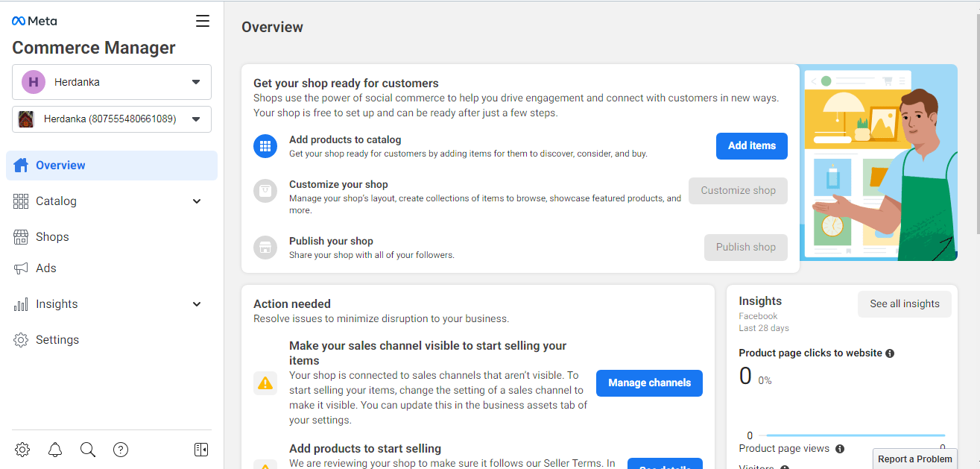Image resolution: width=980 pixels, height=469 pixels.
Task: Click the Last 28 days text
Action: coord(764,328)
